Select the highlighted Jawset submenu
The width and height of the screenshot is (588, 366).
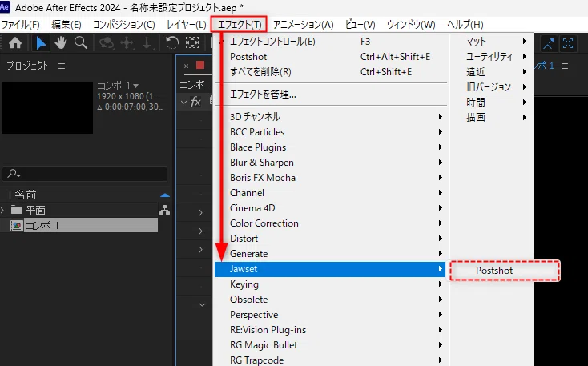click(x=330, y=269)
